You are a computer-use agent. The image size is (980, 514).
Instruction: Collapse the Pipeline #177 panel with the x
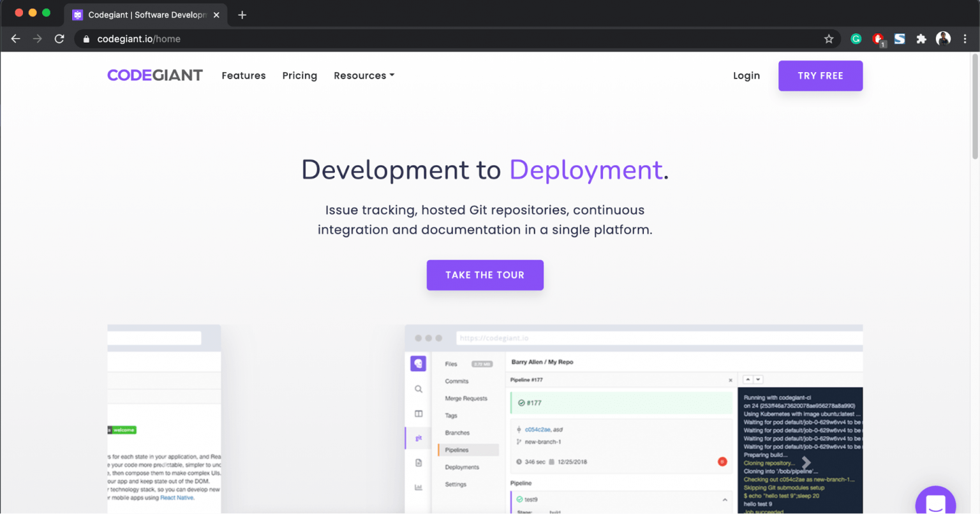click(731, 380)
